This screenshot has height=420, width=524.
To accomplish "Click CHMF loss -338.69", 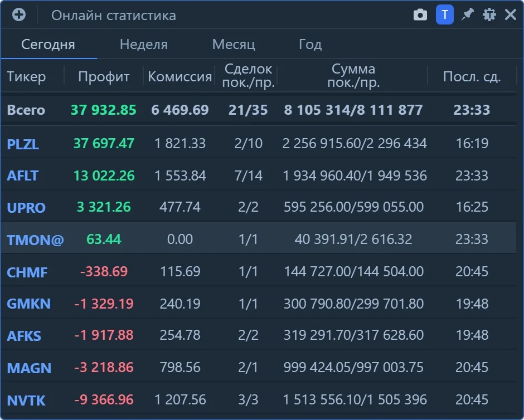I will click(x=104, y=271).
